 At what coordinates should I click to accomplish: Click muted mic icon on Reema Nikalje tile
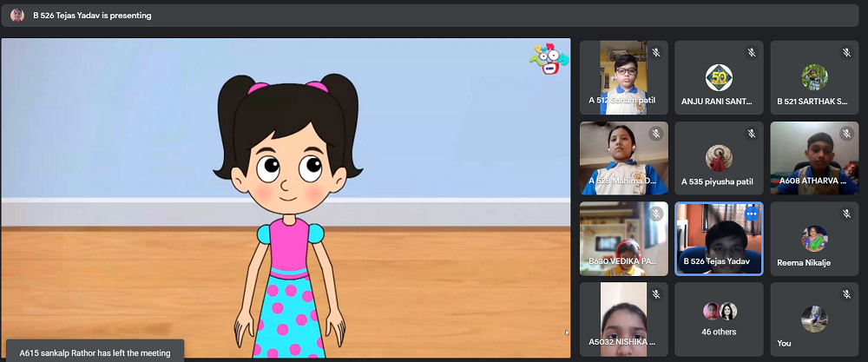click(846, 214)
